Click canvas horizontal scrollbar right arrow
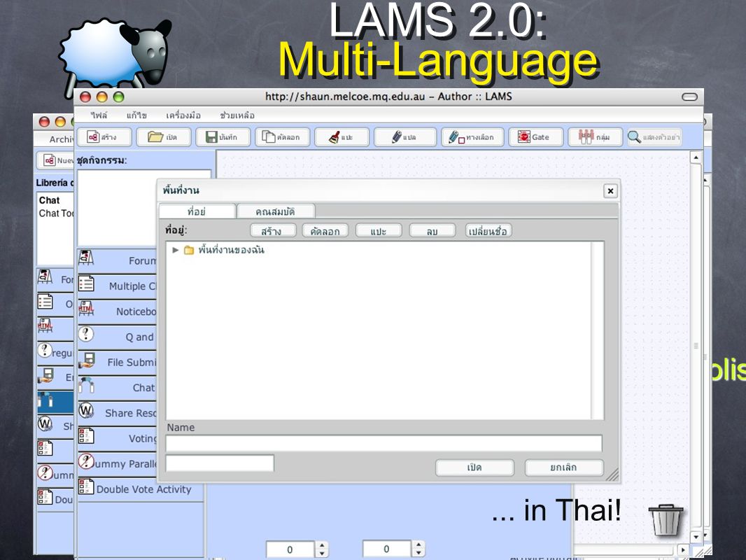Image resolution: width=746 pixels, height=560 pixels. click(x=683, y=549)
